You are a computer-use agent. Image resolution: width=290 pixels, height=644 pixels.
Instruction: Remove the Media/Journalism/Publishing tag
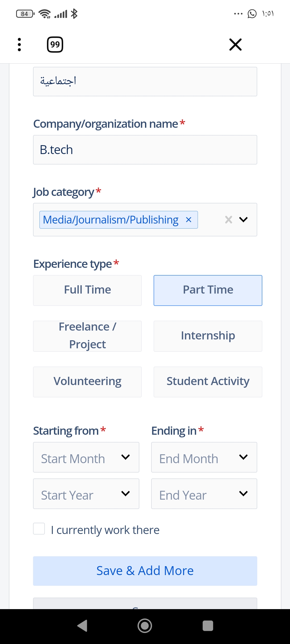pos(189,220)
